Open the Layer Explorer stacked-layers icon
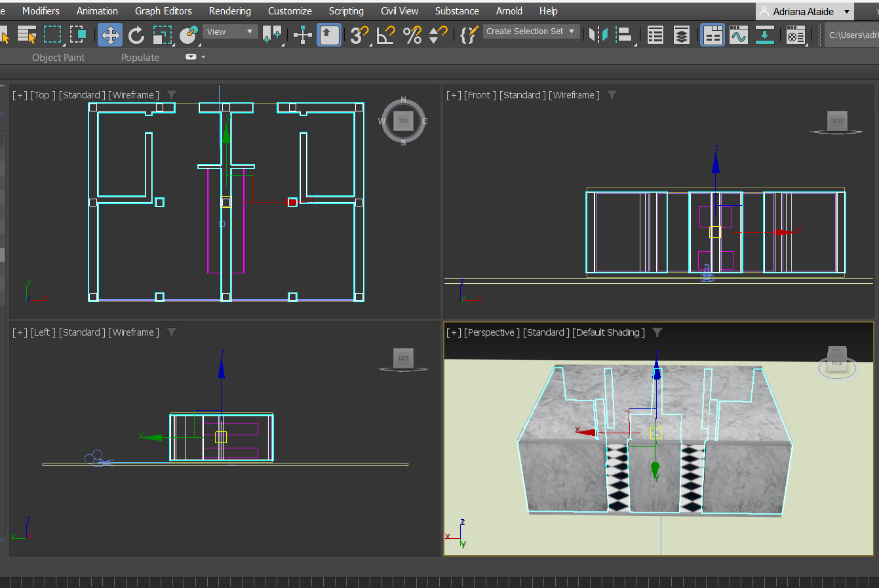Screen dimensions: 879x588 (682, 35)
